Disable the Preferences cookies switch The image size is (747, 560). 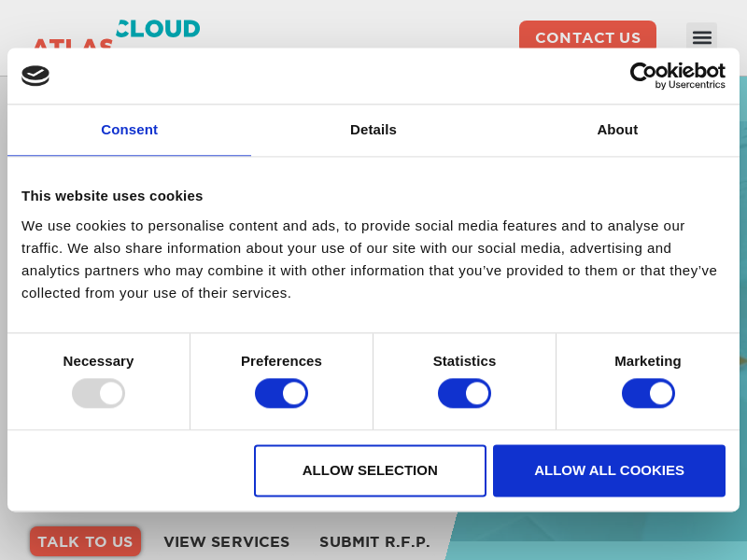(281, 393)
